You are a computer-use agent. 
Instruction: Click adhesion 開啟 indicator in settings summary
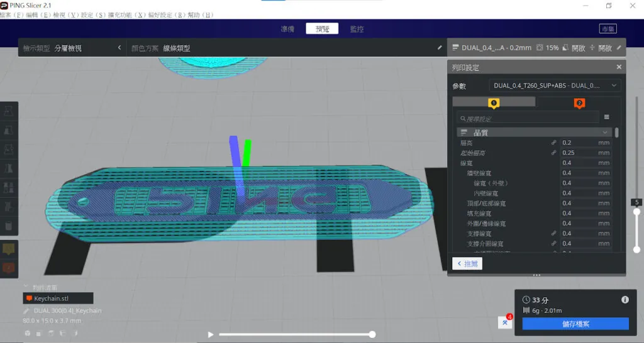coord(601,48)
